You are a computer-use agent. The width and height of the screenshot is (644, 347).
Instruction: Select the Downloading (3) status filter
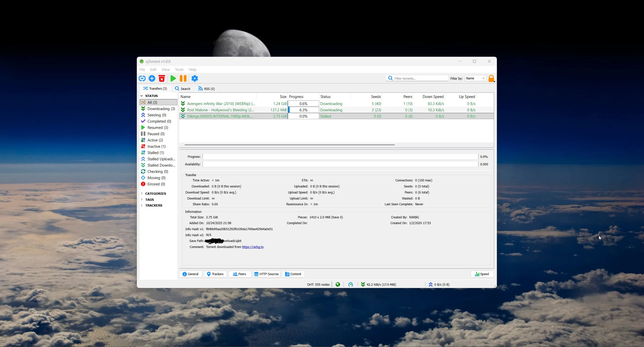(158, 109)
